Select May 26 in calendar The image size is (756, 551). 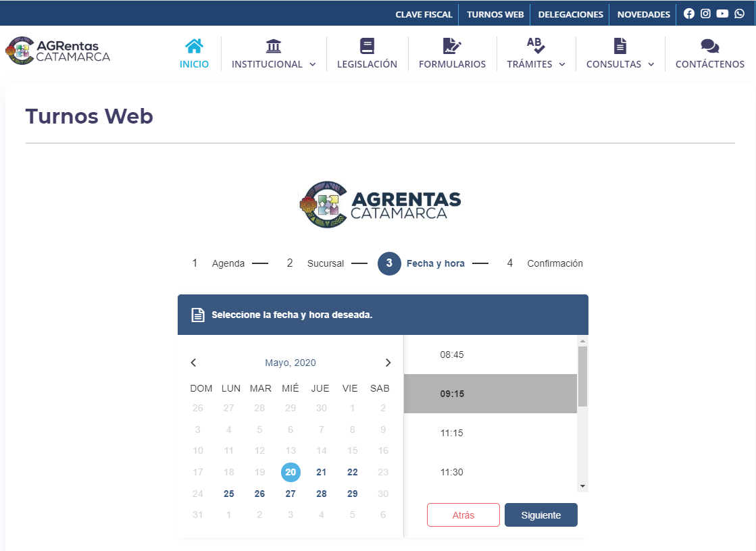(259, 494)
